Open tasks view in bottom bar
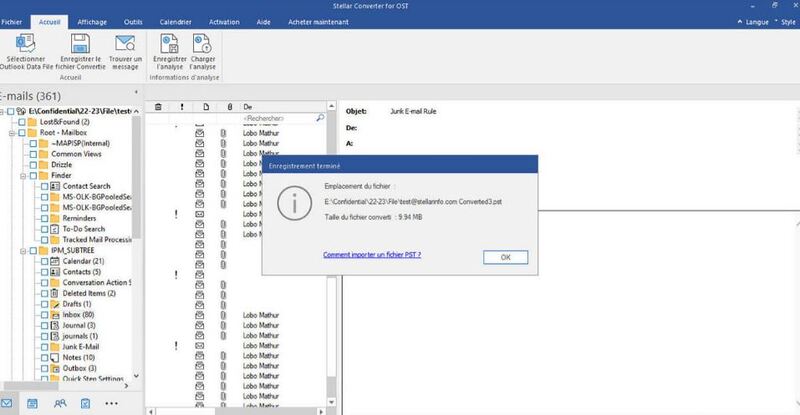This screenshot has width=800, height=415. click(x=85, y=403)
